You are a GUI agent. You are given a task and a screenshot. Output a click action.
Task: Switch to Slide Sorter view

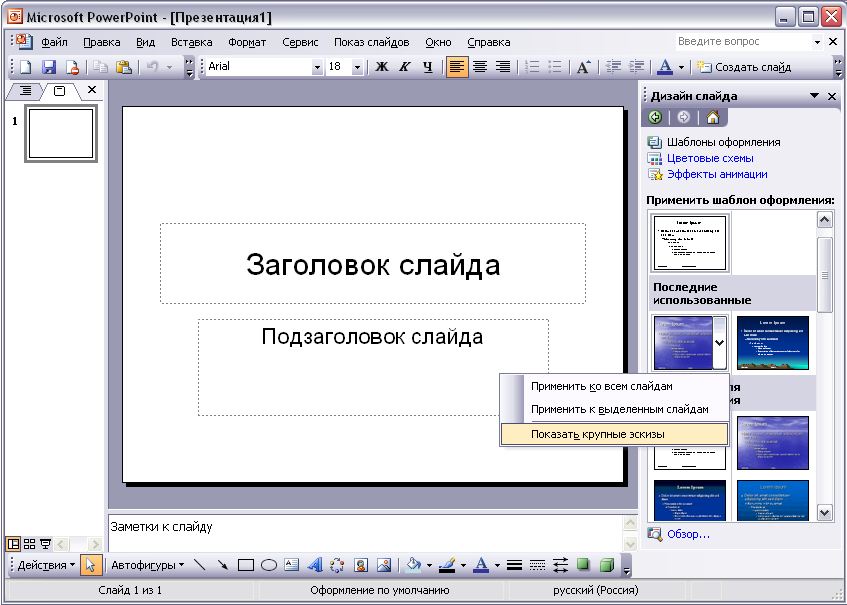pyautogui.click(x=30, y=544)
